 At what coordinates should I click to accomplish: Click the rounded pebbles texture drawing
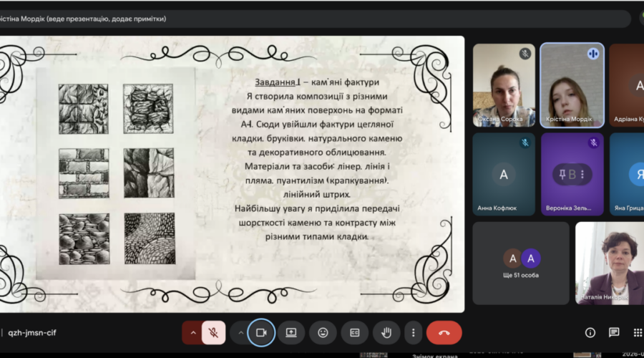(x=84, y=239)
